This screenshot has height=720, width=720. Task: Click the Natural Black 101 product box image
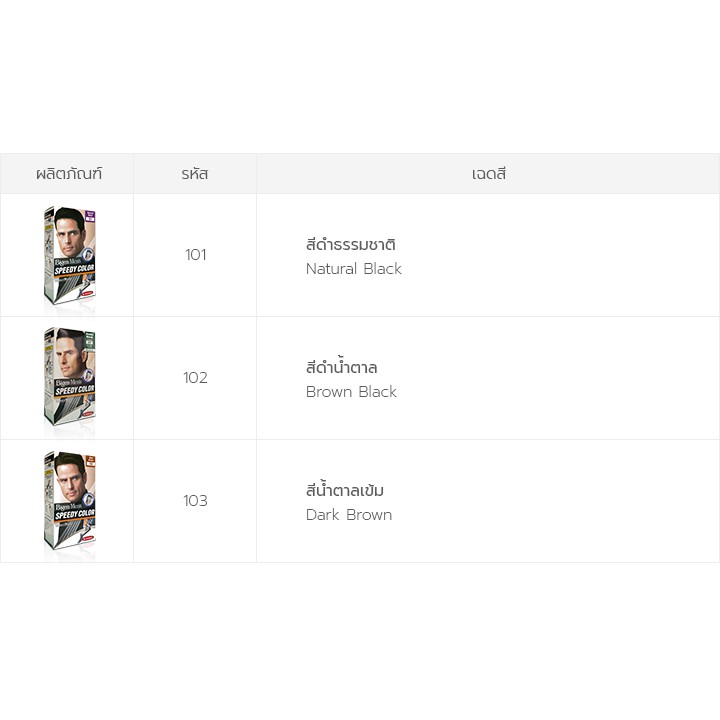click(x=69, y=255)
